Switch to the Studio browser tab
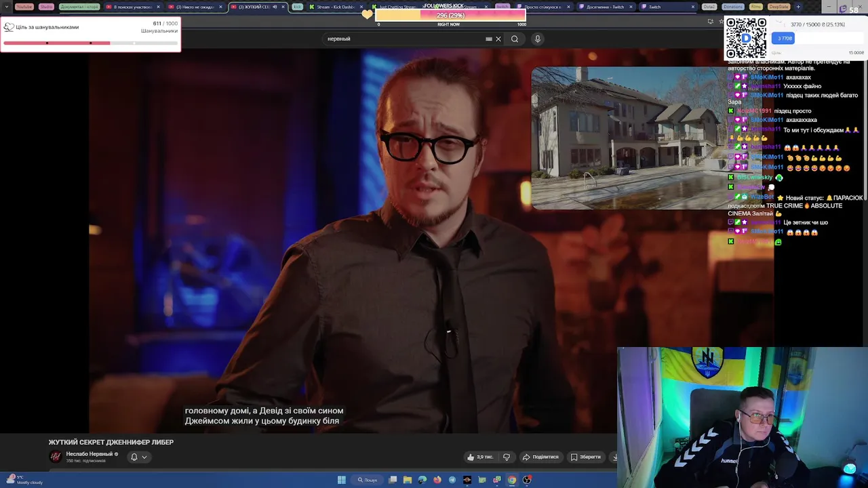The height and width of the screenshot is (488, 868). coord(46,7)
